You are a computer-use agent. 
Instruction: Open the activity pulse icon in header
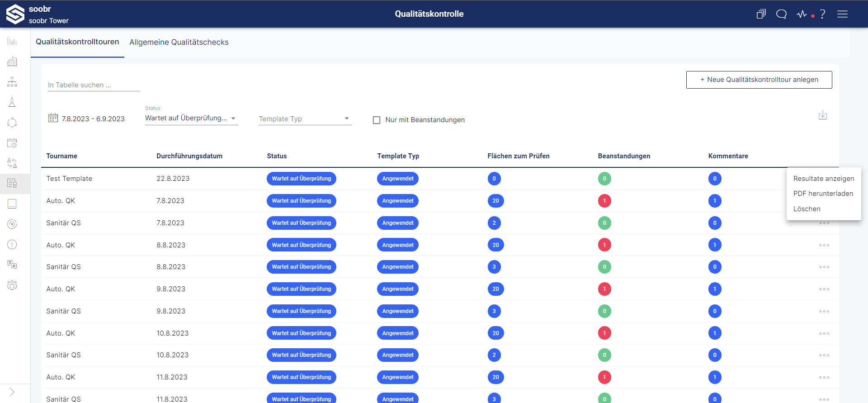point(802,14)
